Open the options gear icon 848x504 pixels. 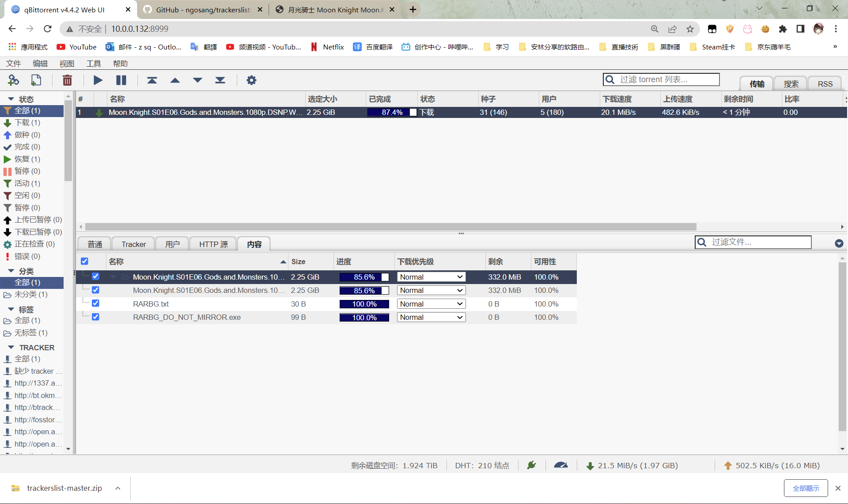pyautogui.click(x=251, y=80)
